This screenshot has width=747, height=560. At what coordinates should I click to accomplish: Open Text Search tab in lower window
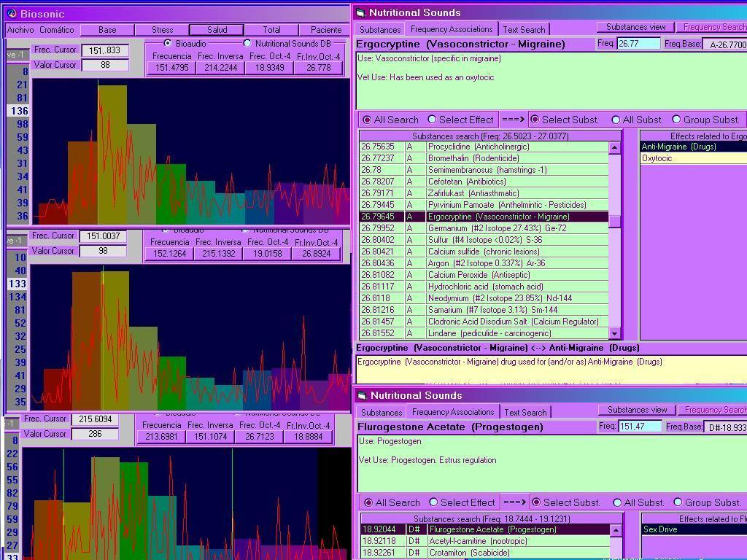tap(525, 413)
